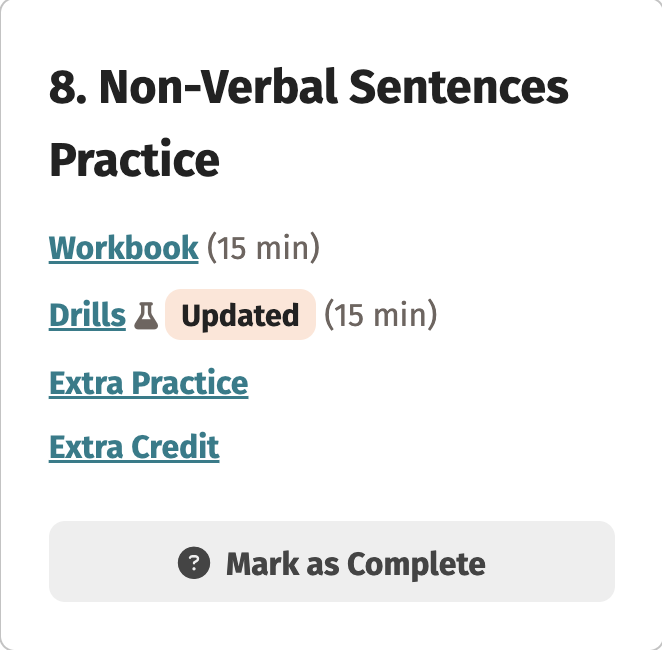Screen dimensions: 662x650
Task: Click the flask icon beside Drills
Action: click(146, 317)
